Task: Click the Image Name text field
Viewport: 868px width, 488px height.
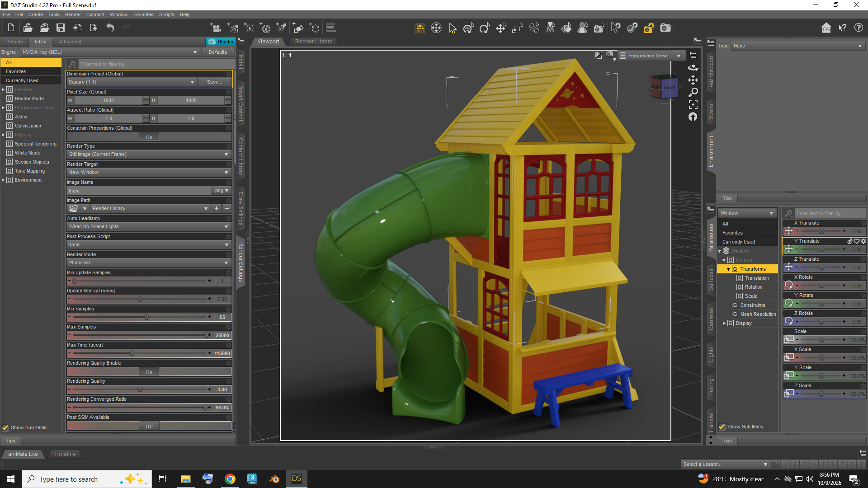Action: 139,191
